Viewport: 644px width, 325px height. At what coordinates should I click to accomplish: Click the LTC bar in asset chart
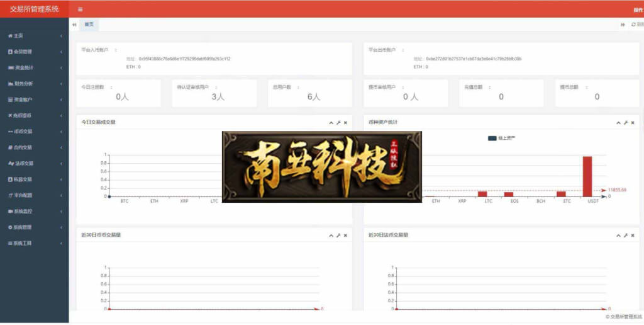click(x=482, y=194)
